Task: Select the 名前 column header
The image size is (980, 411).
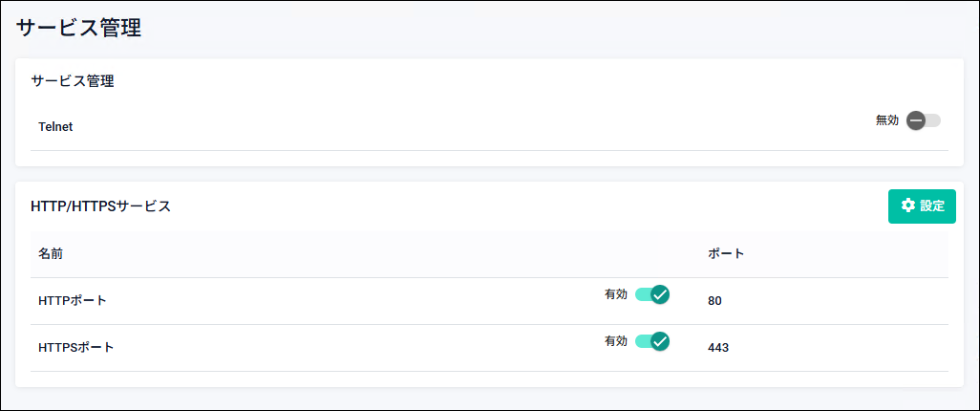Action: click(x=50, y=254)
